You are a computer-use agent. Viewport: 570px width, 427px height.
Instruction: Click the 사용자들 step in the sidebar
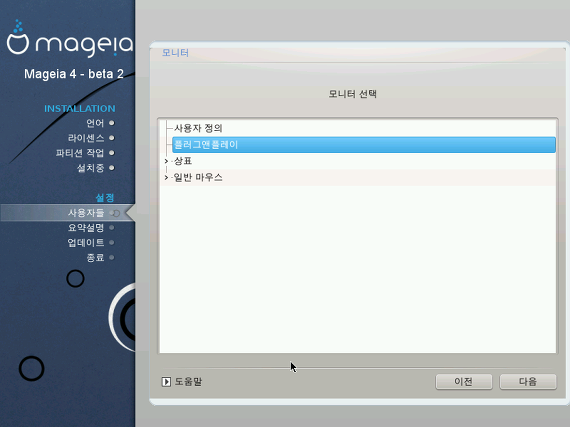(x=86, y=213)
